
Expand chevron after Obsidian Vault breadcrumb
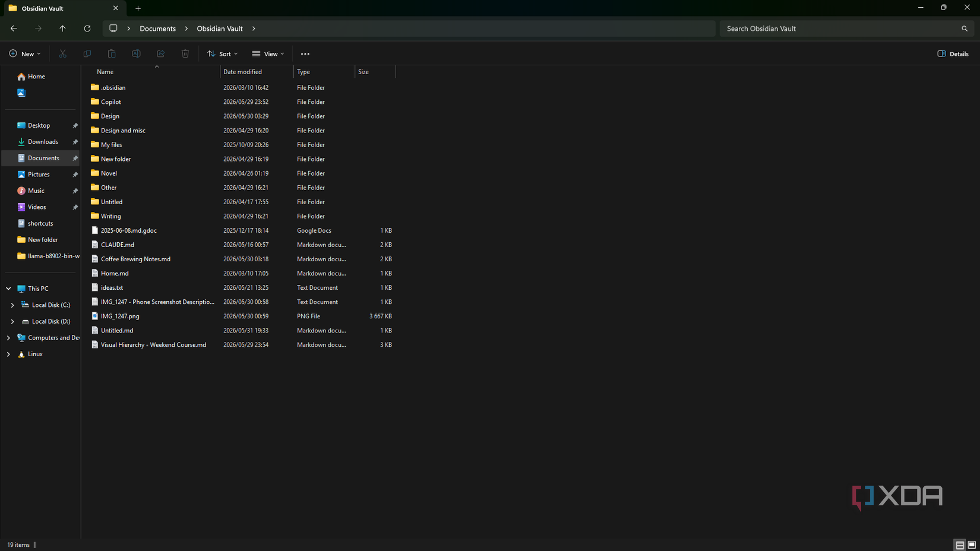tap(254, 28)
